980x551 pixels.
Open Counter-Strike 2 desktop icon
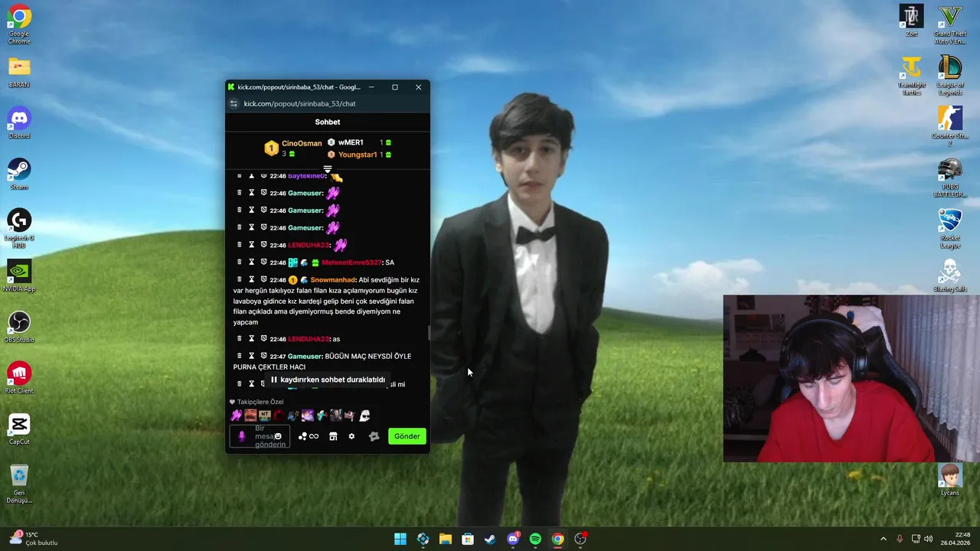[949, 126]
